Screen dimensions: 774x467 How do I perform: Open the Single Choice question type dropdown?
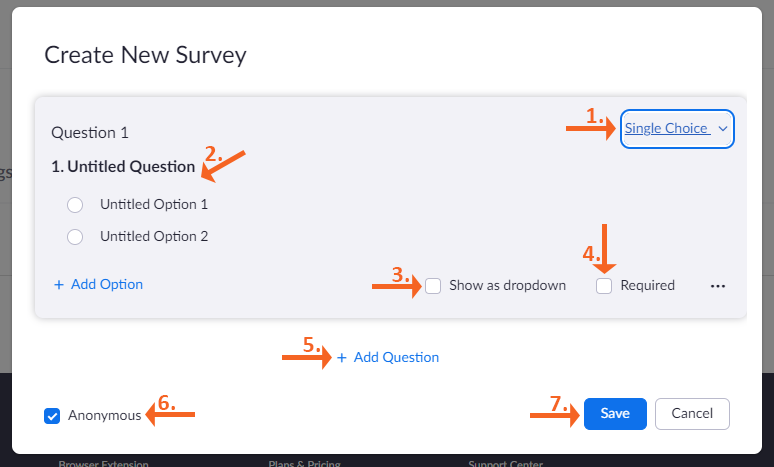pyautogui.click(x=667, y=129)
